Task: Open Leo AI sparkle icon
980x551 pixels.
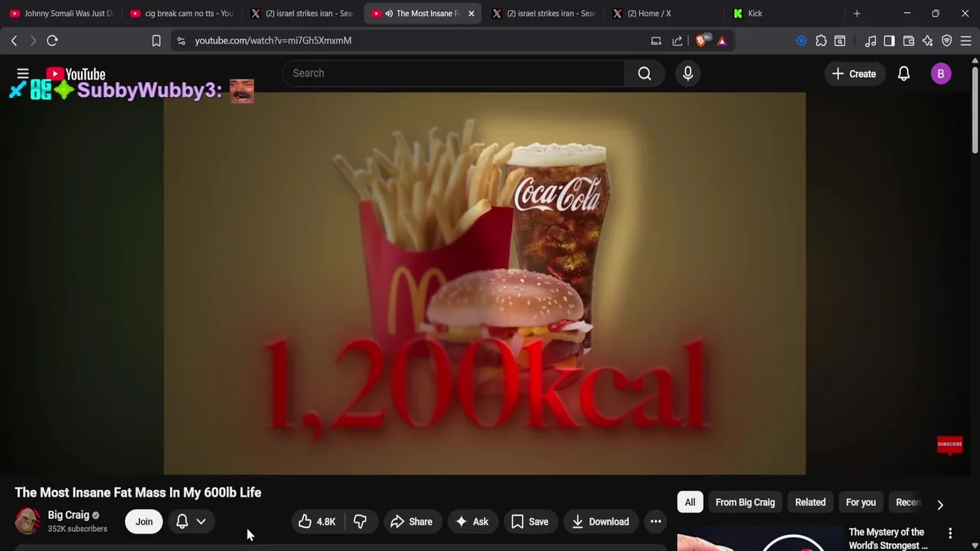Action: (928, 41)
